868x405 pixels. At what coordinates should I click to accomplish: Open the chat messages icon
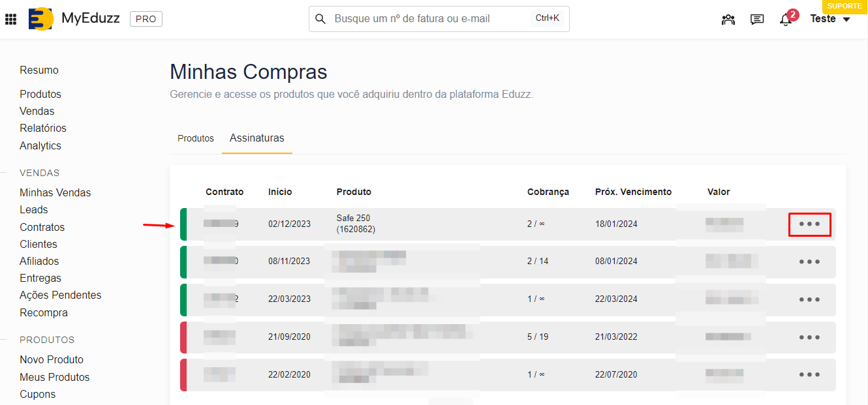click(x=757, y=20)
